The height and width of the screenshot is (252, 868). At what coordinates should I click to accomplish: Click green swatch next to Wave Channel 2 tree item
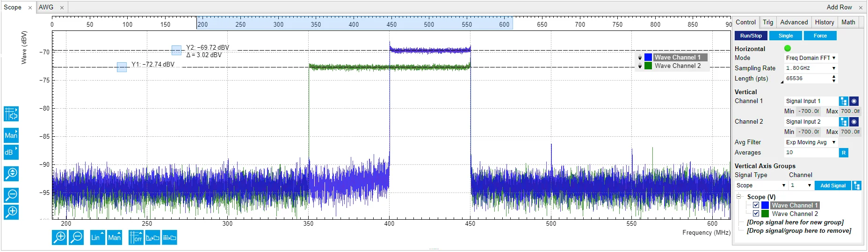pyautogui.click(x=765, y=214)
